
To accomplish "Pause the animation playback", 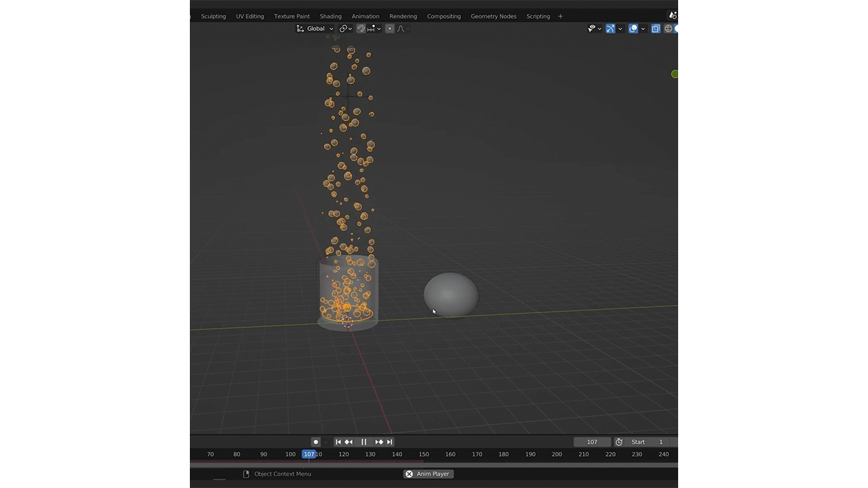I will [363, 442].
